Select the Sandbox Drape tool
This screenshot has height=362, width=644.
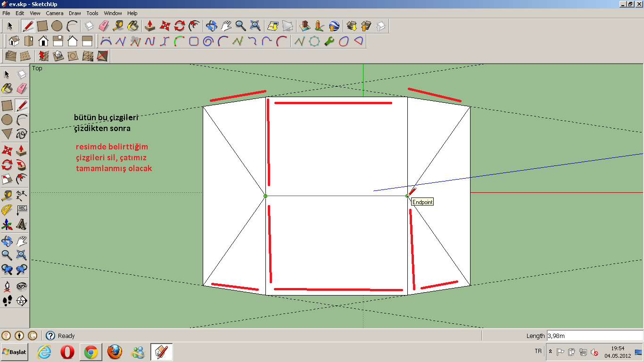pyautogui.click(x=73, y=56)
